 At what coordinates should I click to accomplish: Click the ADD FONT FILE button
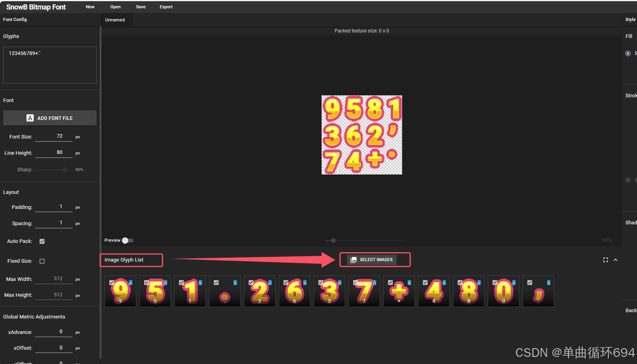tap(50, 118)
